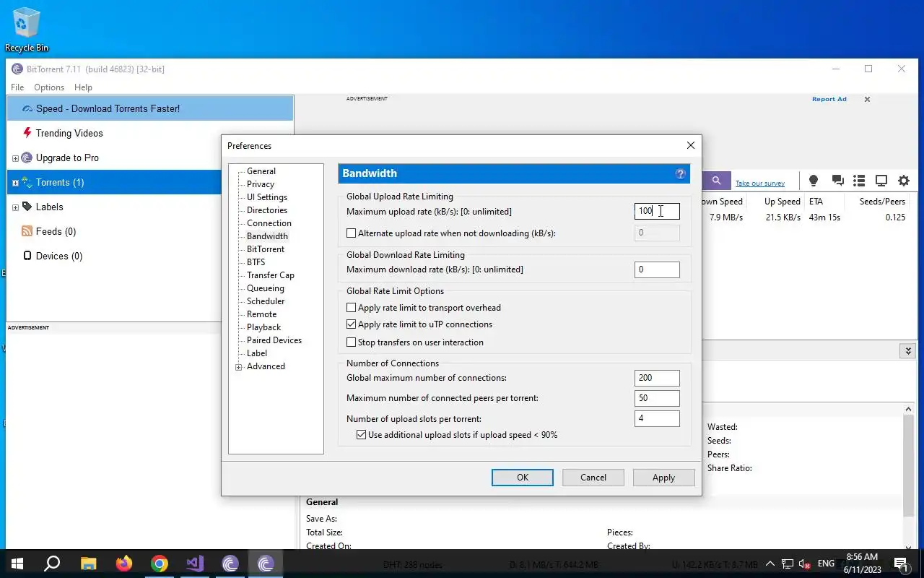Click global maximum connections field
This screenshot has width=924, height=578.
click(657, 378)
